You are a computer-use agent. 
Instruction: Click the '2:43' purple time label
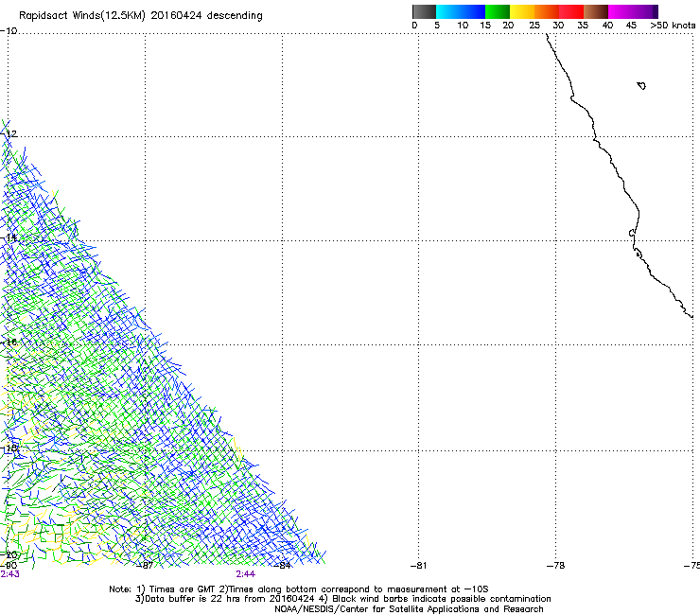click(x=9, y=574)
